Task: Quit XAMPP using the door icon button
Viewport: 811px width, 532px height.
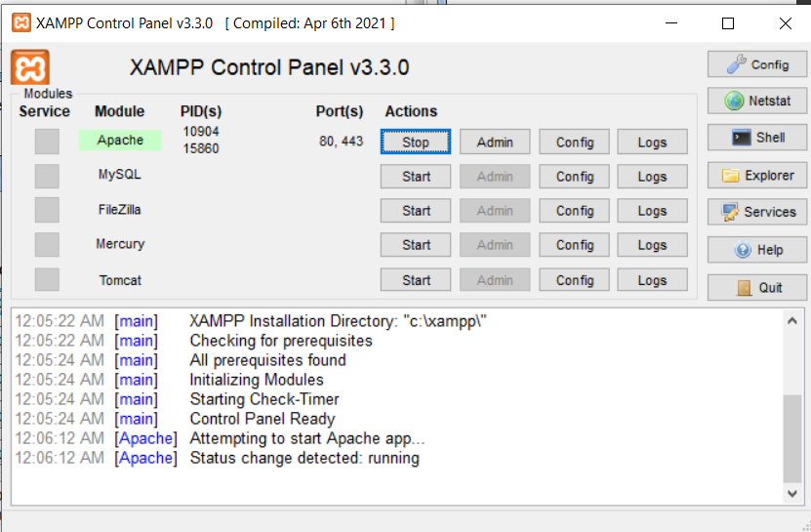Action: coord(756,287)
